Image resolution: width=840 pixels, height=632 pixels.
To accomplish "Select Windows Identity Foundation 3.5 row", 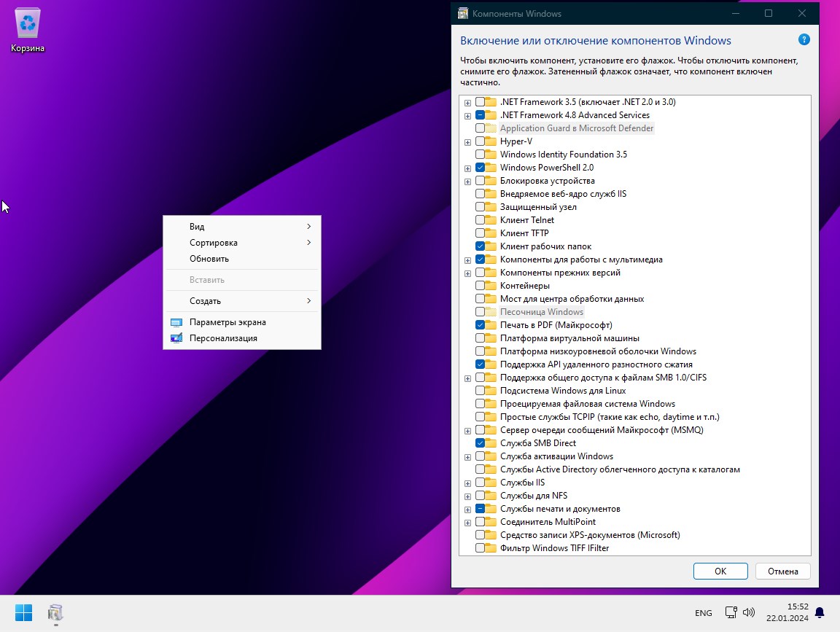I will (563, 155).
